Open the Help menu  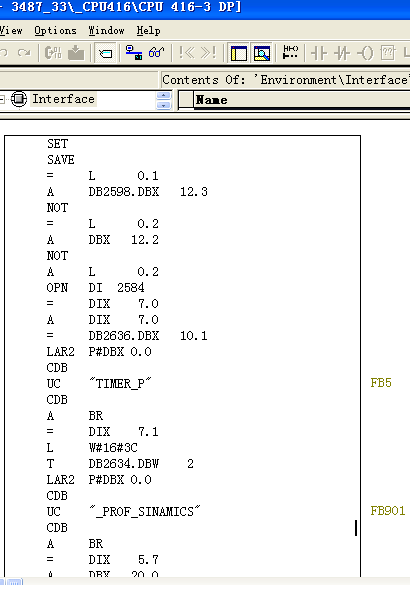(148, 30)
